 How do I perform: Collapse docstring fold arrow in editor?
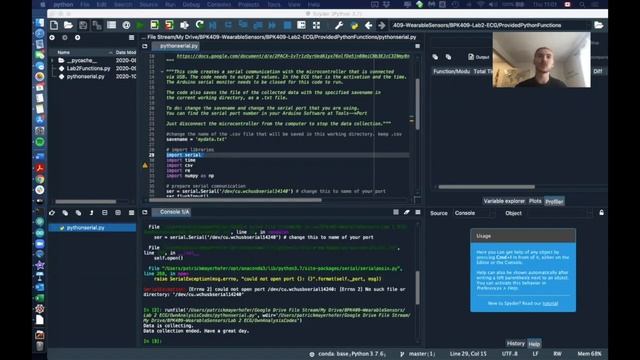click(162, 72)
